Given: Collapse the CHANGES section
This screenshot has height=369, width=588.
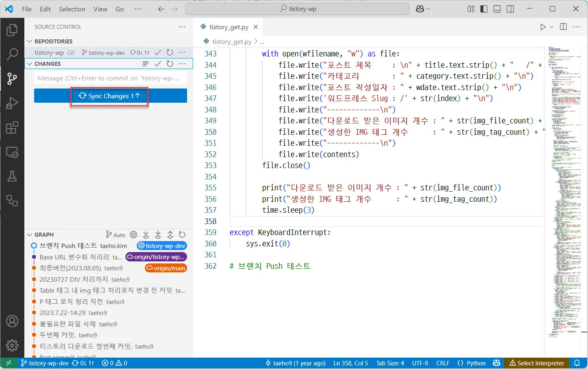Looking at the screenshot, I should pyautogui.click(x=29, y=64).
